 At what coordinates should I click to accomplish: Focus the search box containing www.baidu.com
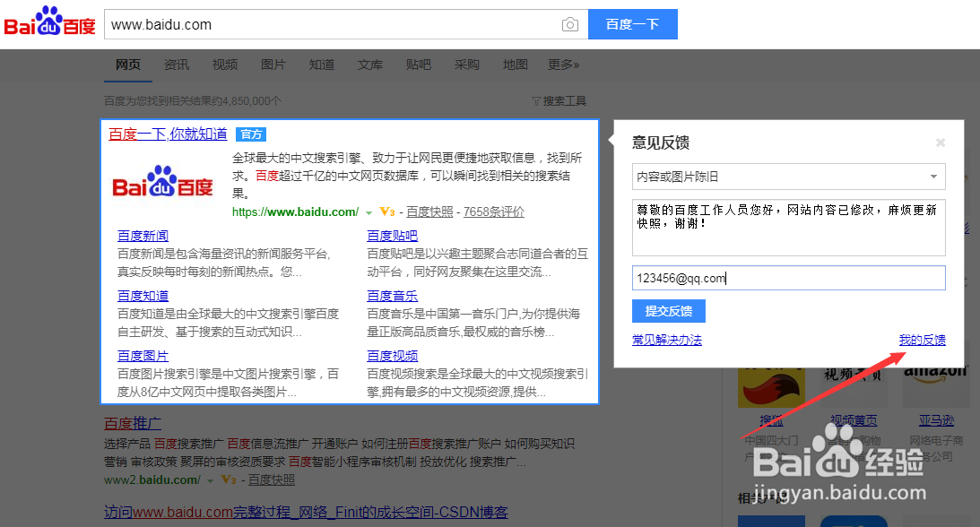coord(334,24)
